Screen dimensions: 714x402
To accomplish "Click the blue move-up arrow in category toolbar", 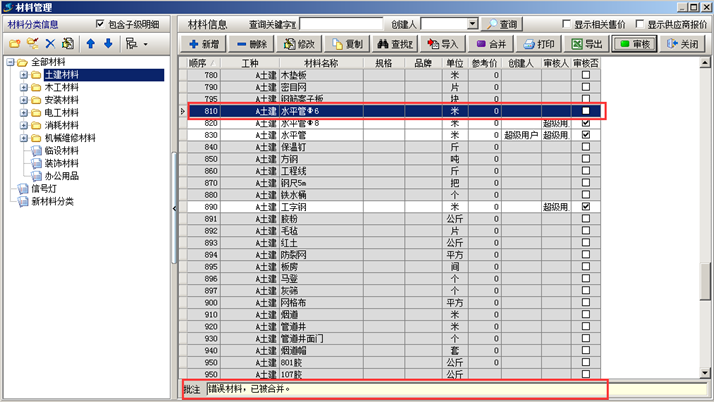I will coord(89,44).
